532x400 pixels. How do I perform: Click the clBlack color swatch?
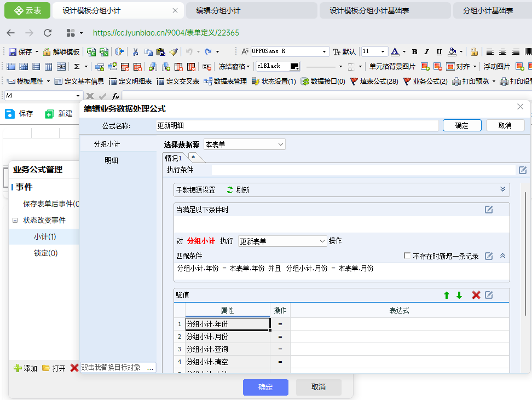coord(294,66)
